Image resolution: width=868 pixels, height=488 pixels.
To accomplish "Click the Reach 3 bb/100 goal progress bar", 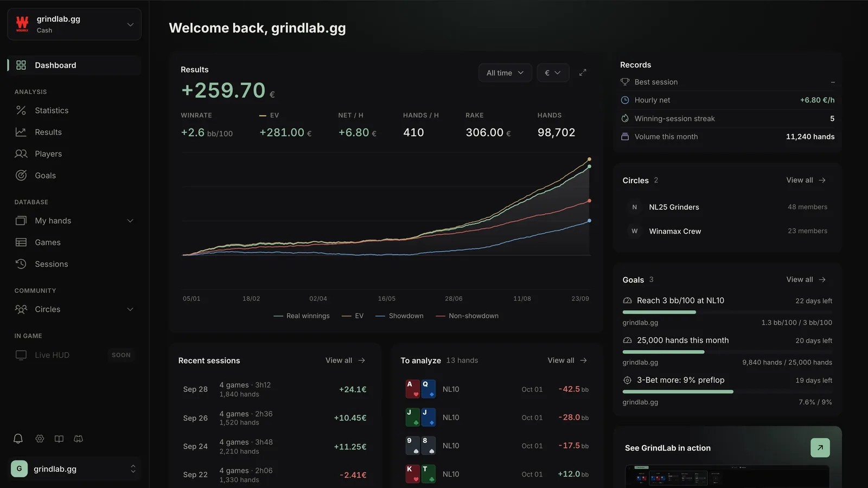I will point(727,312).
